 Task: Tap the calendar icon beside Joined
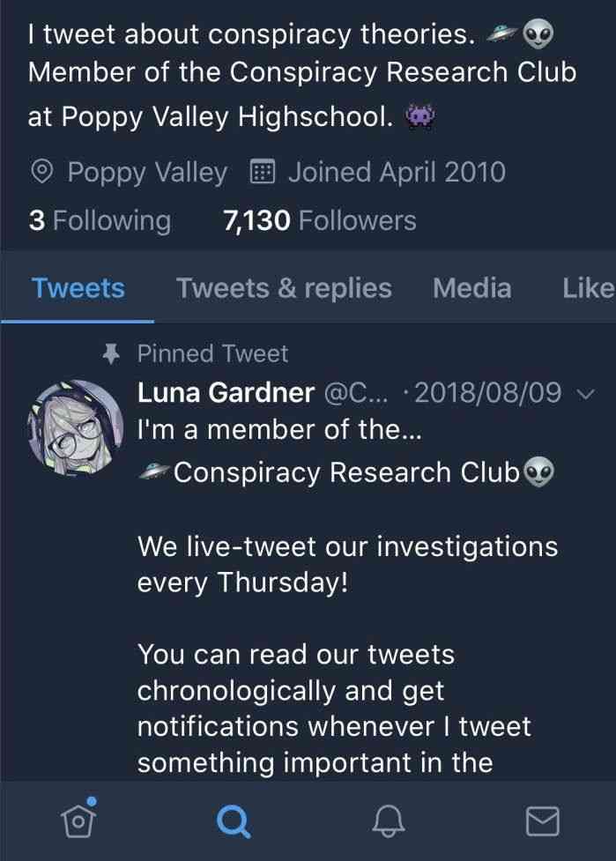pos(262,172)
